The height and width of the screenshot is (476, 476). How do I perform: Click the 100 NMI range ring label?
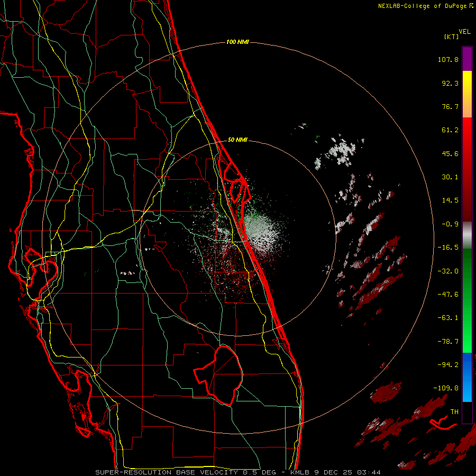point(237,42)
